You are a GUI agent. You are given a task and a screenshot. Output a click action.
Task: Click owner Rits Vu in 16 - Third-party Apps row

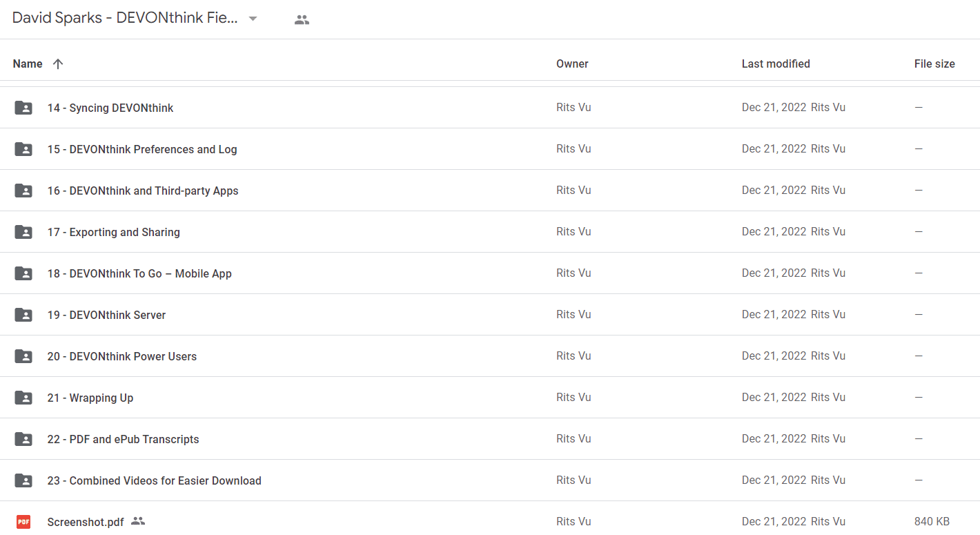click(x=574, y=190)
